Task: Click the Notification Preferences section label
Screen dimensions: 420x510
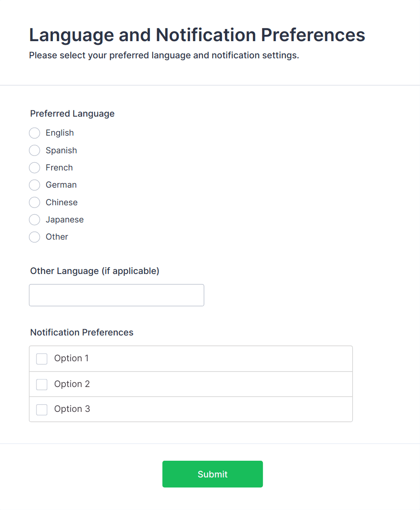Action: (82, 332)
